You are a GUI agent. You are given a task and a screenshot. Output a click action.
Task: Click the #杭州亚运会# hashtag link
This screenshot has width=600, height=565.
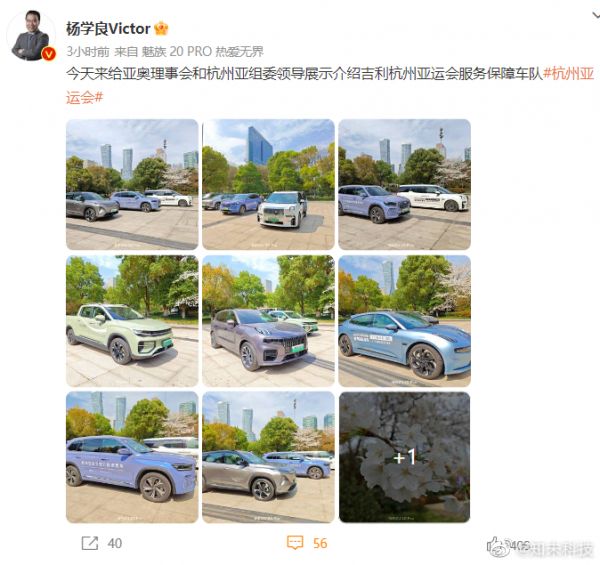(330, 85)
